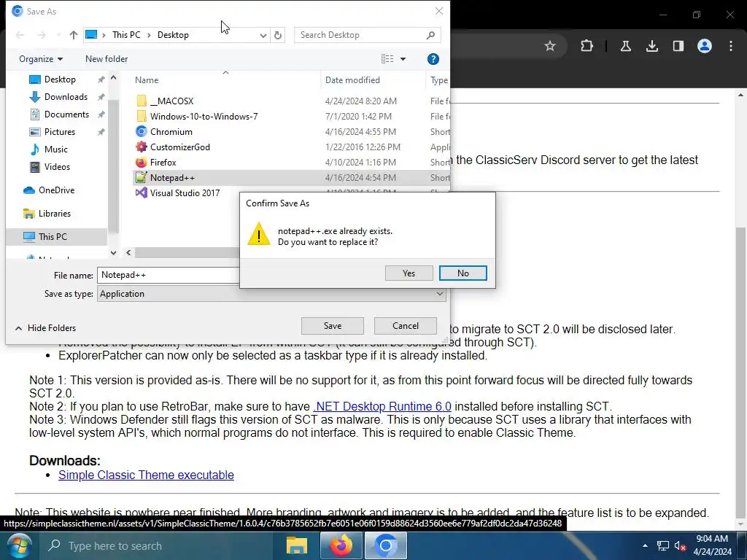Open Pictures in the navigation pane
Viewport: 747px width, 560px height.
pyautogui.click(x=60, y=132)
